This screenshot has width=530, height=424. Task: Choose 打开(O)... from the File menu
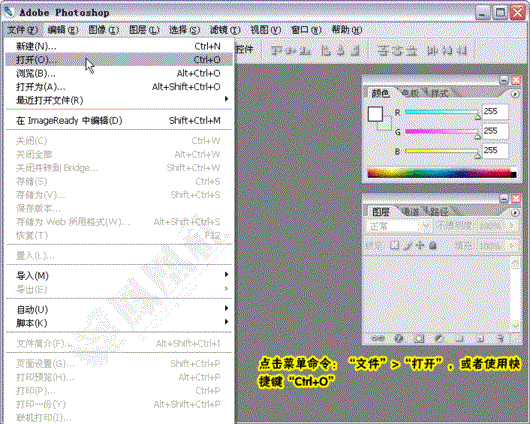(119, 60)
